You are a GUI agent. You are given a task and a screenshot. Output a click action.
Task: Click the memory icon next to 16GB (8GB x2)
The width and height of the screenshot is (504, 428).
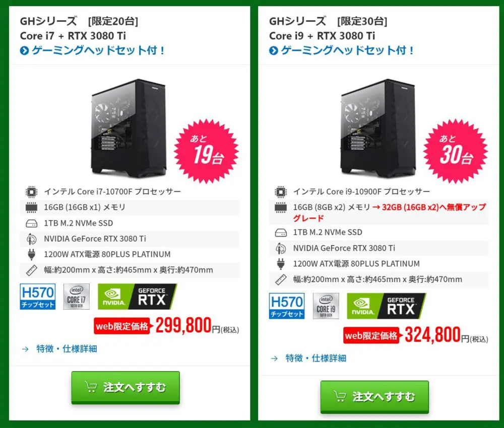pyautogui.click(x=281, y=207)
